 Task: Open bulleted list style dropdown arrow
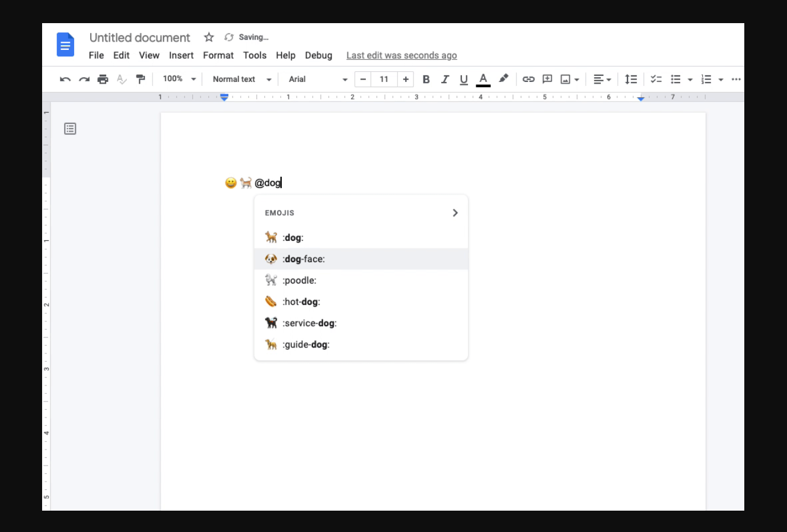[x=690, y=79]
